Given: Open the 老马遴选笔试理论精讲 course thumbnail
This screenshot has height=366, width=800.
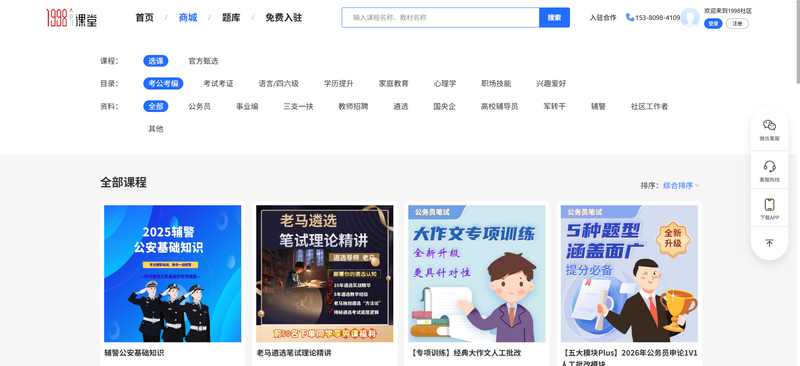Looking at the screenshot, I should tap(324, 274).
